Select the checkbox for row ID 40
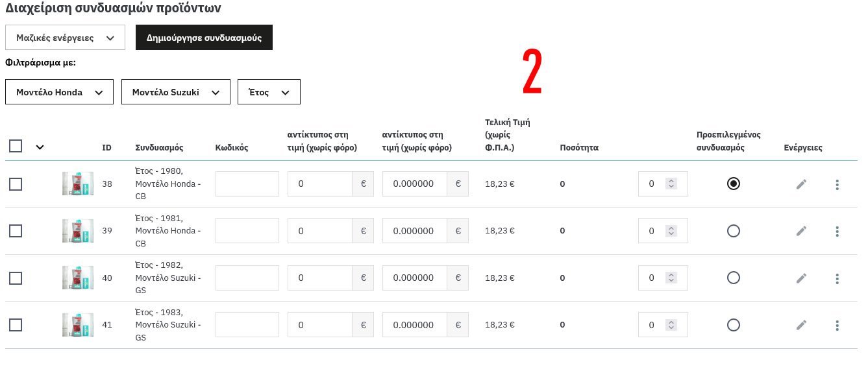Viewport: 868px width, 371px height. coord(16,278)
